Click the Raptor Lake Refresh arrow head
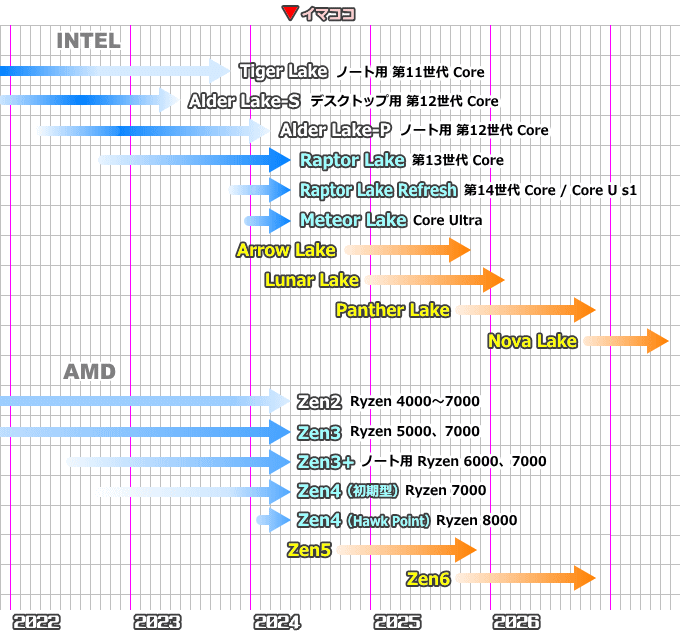The image size is (680, 631). pyautogui.click(x=280, y=190)
